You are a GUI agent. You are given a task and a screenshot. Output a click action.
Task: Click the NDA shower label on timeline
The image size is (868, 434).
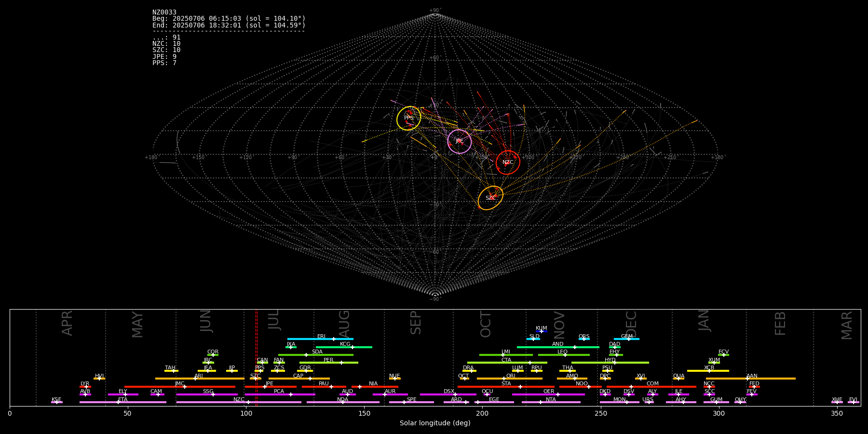coord(343,400)
